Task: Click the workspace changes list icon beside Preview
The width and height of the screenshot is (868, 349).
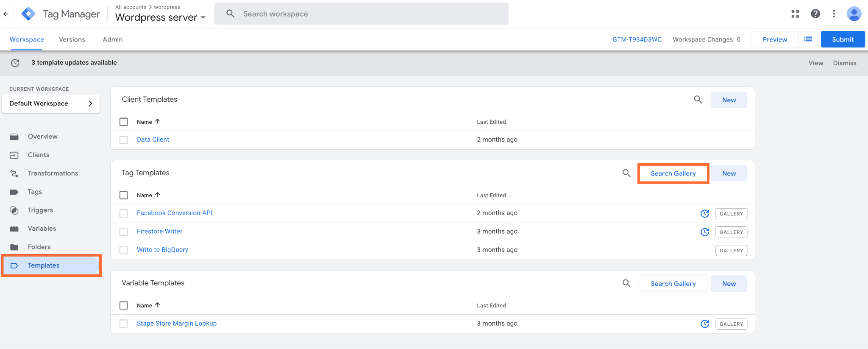Action: 808,39
